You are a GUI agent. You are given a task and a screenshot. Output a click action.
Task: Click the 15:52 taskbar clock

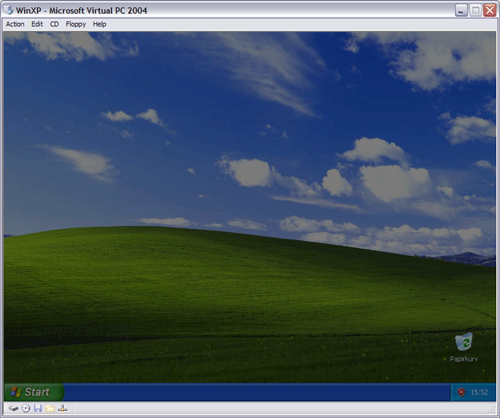(x=479, y=392)
